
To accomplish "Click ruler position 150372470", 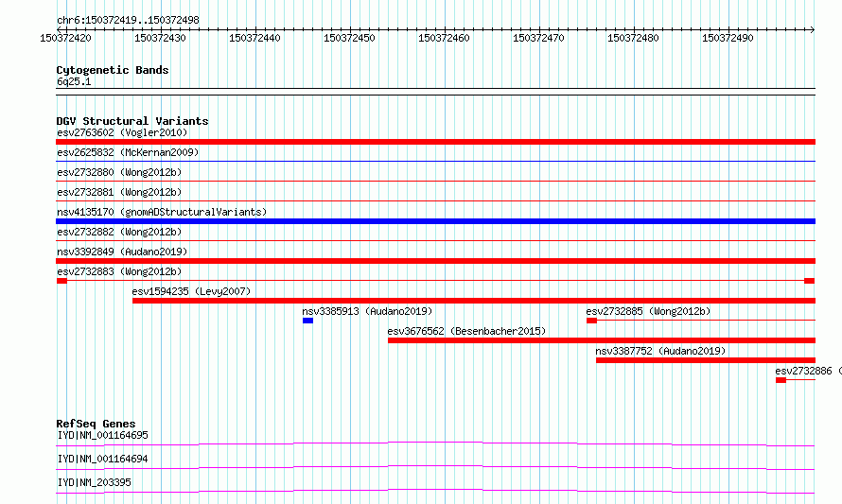I will (538, 38).
